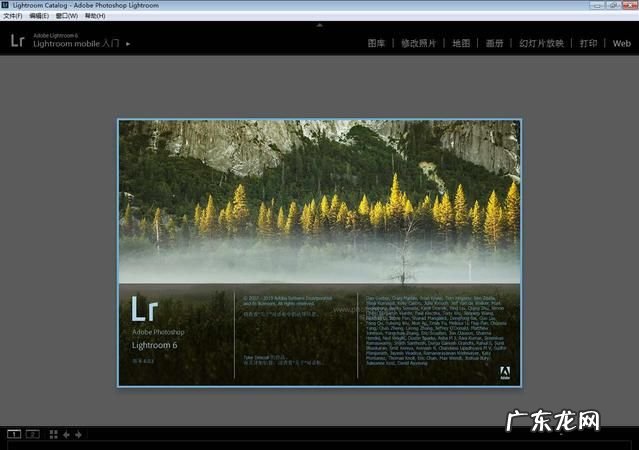The width and height of the screenshot is (639, 450).
Task: Go back with the left arrow icon
Action: pyautogui.click(x=66, y=435)
